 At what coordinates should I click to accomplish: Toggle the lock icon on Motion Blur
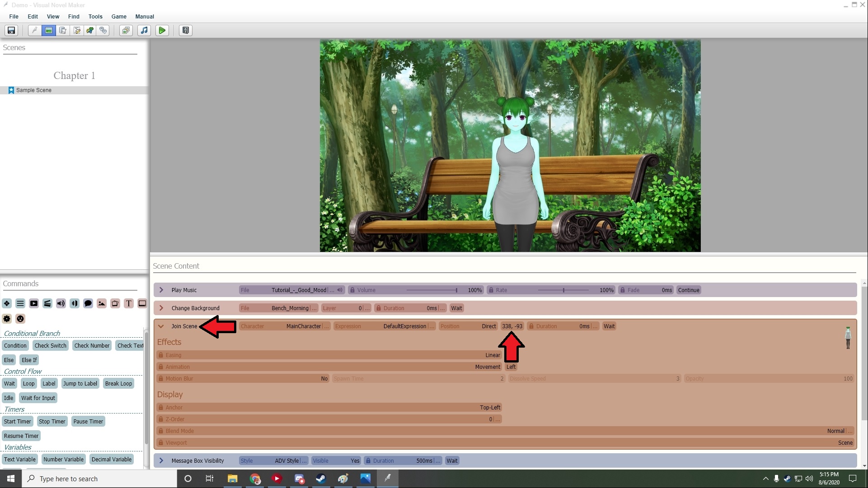[x=161, y=379]
